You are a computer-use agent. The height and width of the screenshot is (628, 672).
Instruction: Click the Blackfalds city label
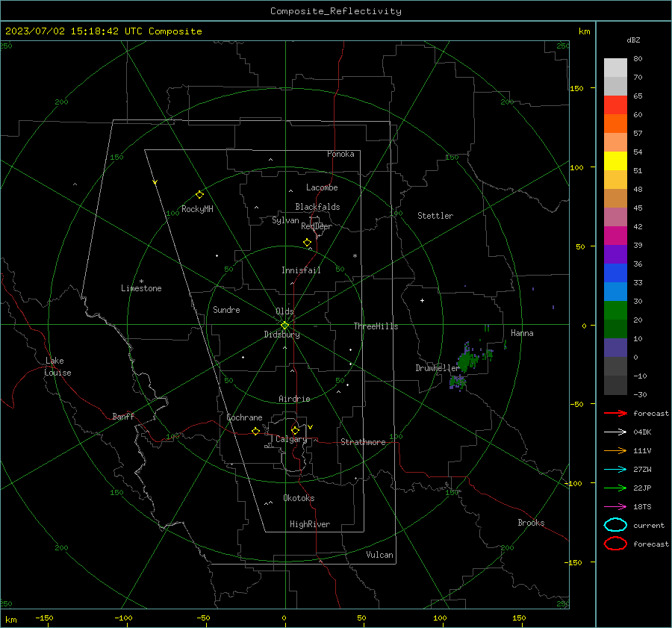click(x=317, y=207)
